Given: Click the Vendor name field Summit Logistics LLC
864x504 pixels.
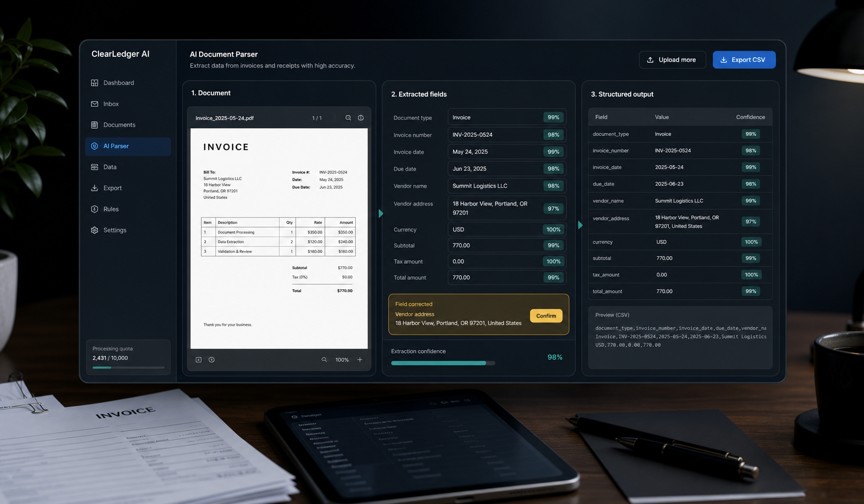Looking at the screenshot, I should tap(507, 186).
